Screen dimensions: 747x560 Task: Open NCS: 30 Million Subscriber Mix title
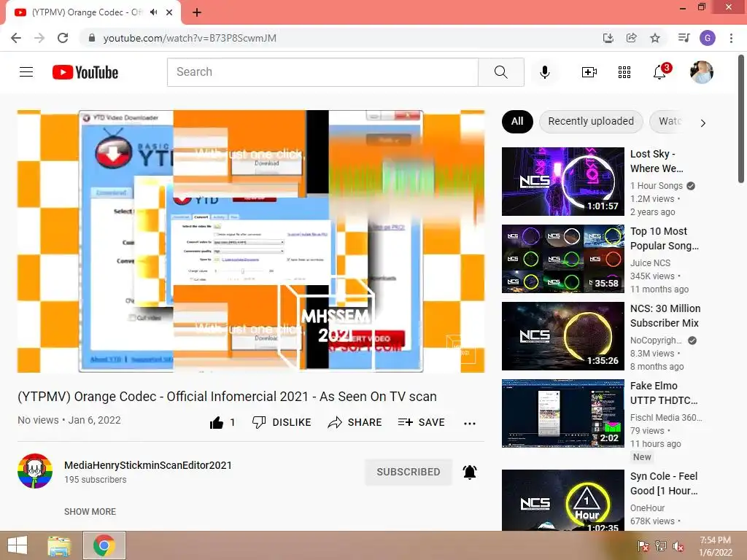click(665, 316)
